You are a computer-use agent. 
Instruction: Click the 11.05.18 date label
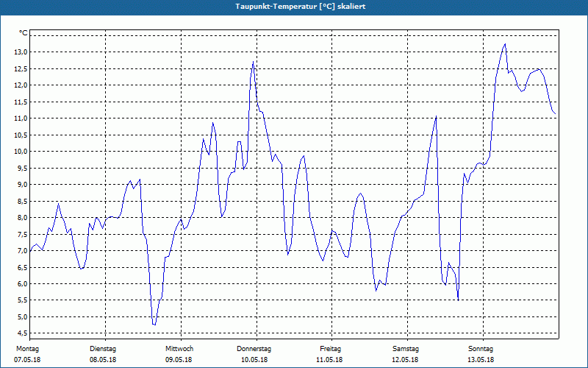pos(329,360)
